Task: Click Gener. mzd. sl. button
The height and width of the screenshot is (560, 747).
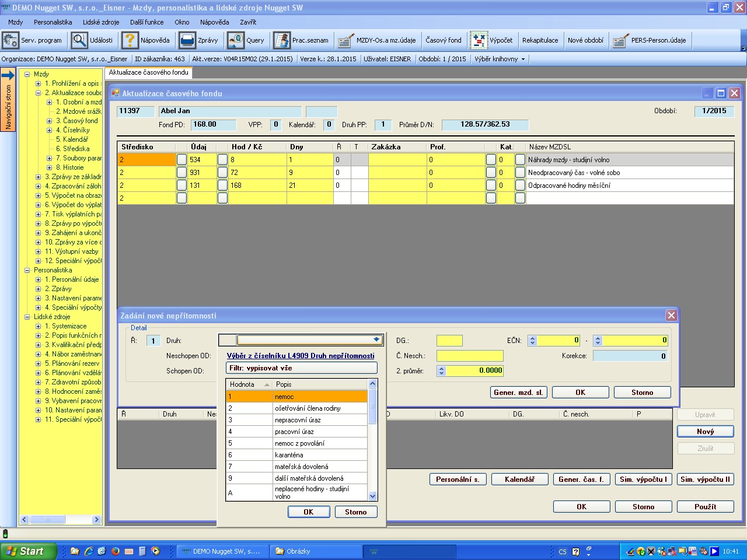Action: 518,393
